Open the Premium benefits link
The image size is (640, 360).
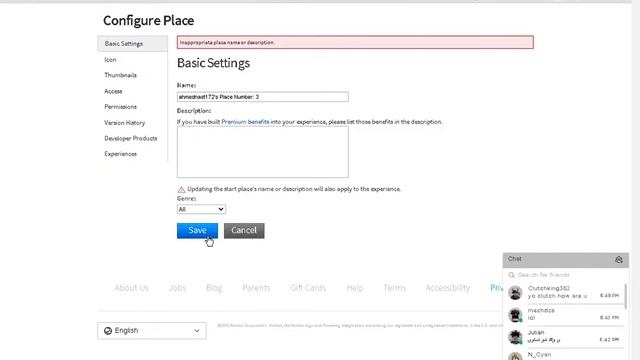[245, 122]
